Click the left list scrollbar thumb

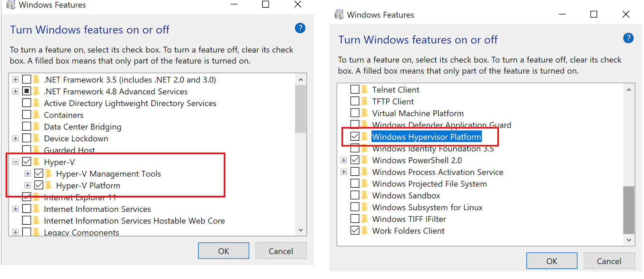pyautogui.click(x=301, y=109)
